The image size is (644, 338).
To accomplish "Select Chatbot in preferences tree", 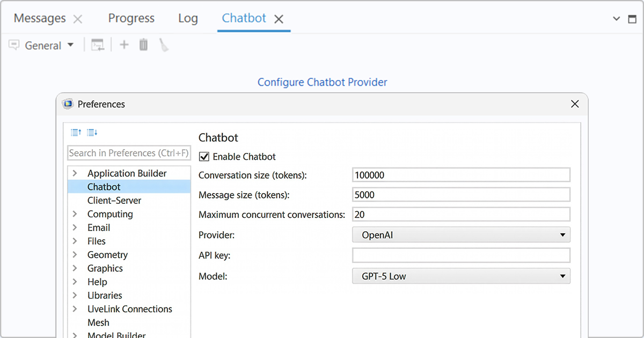I will pyautogui.click(x=104, y=187).
